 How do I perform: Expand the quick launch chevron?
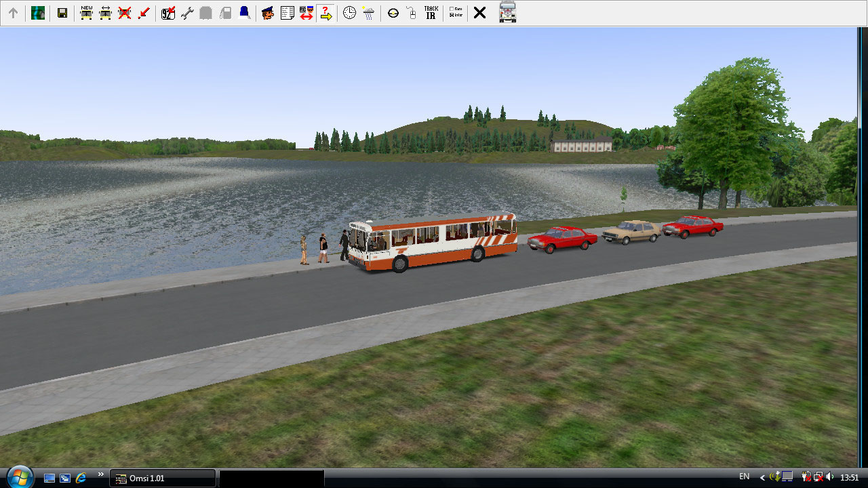click(101, 474)
